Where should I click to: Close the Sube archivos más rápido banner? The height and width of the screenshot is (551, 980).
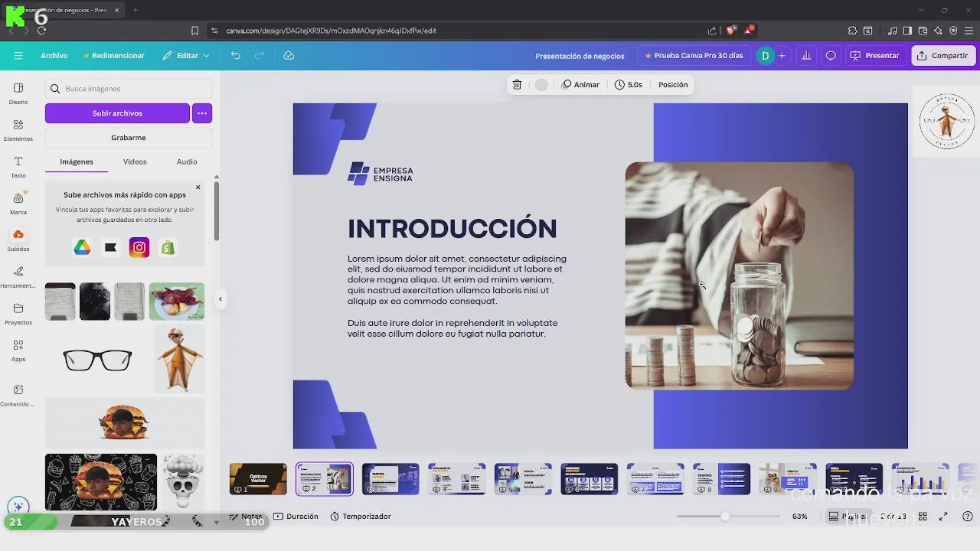pyautogui.click(x=198, y=187)
